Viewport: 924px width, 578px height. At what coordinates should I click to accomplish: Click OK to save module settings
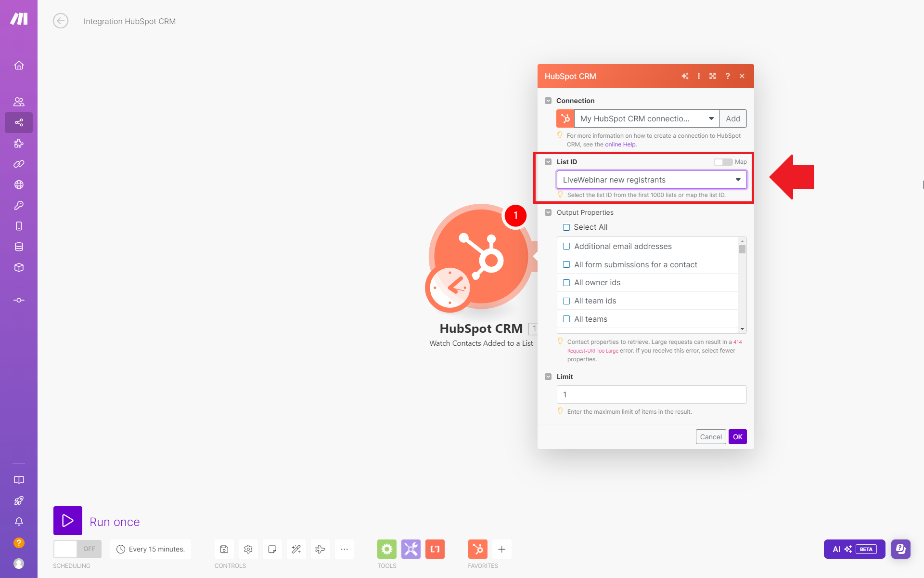(737, 436)
